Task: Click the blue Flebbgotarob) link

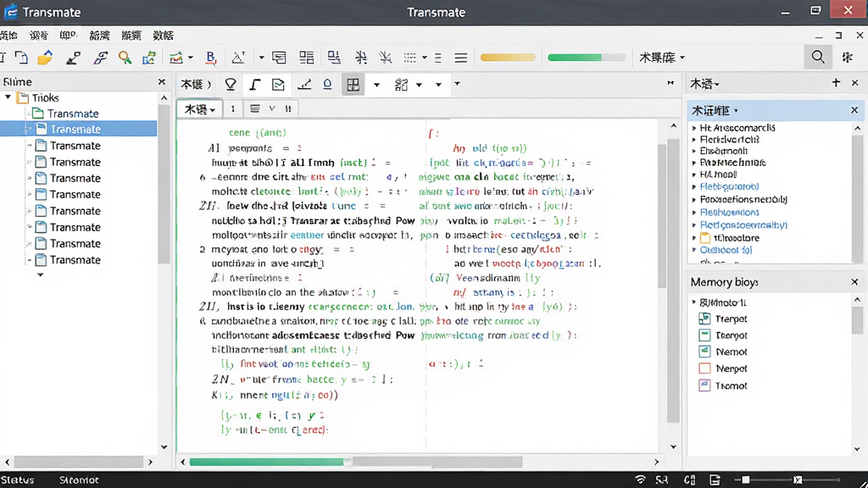Action: 729,186
